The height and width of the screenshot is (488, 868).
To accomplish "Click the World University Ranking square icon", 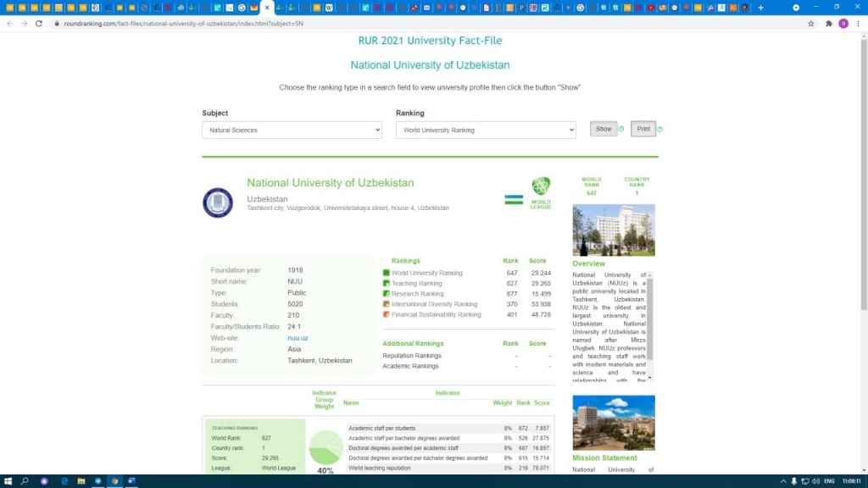I will [386, 273].
